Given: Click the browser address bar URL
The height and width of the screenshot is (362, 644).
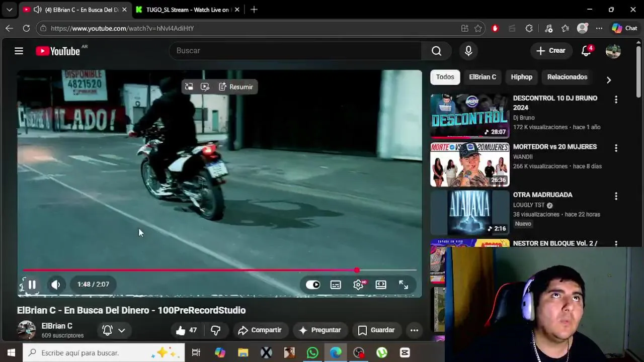Looking at the screenshot, I should 122,29.
